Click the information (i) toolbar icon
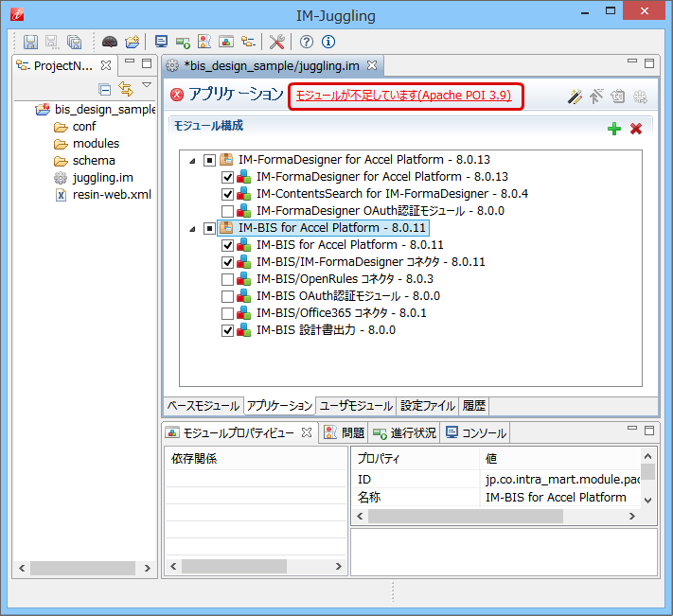 328,42
